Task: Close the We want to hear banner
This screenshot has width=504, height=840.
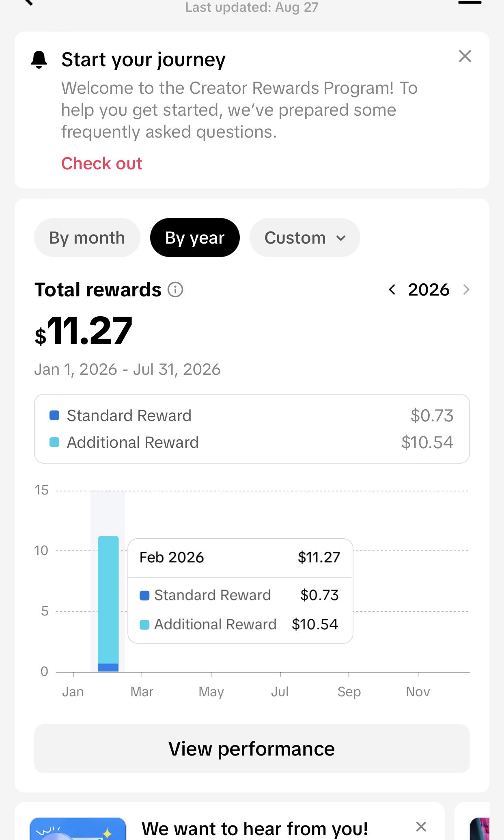Action: tap(421, 827)
